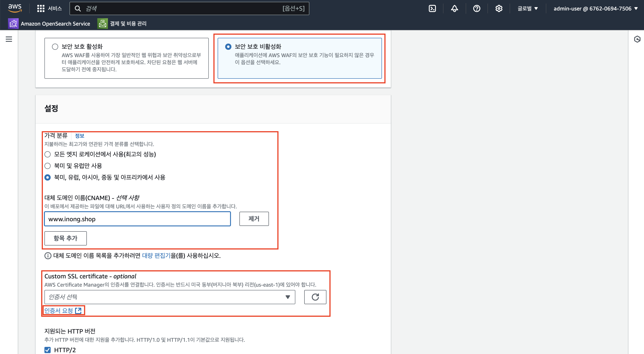Refresh the SSL certificate list
The width and height of the screenshot is (644, 354).
315,297
